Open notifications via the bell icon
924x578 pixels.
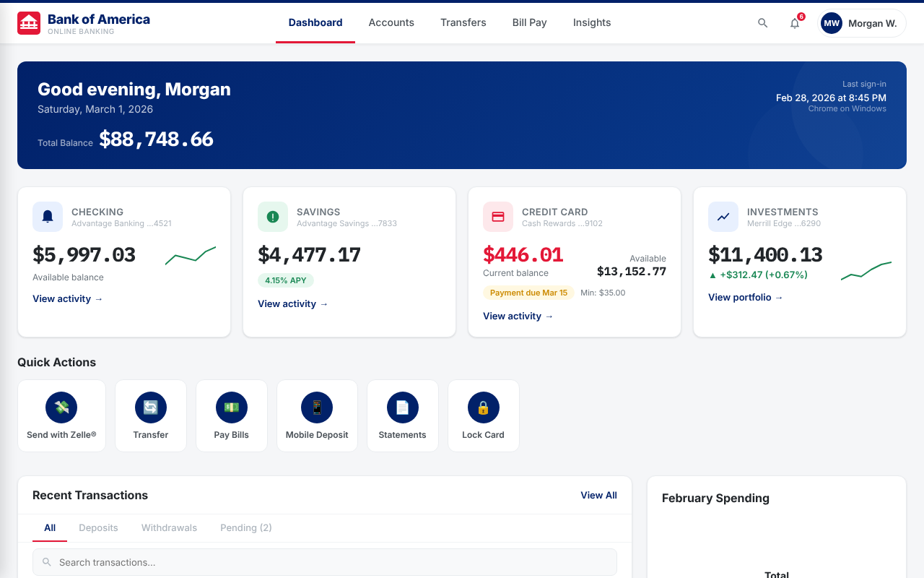pyautogui.click(x=794, y=23)
